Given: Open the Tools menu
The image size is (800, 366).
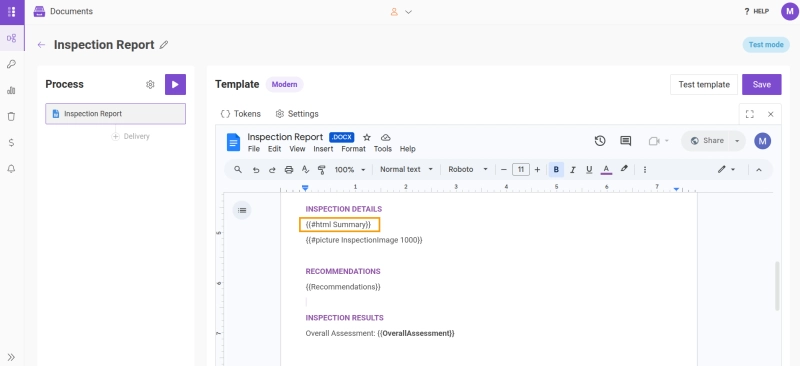Looking at the screenshot, I should click(x=383, y=149).
